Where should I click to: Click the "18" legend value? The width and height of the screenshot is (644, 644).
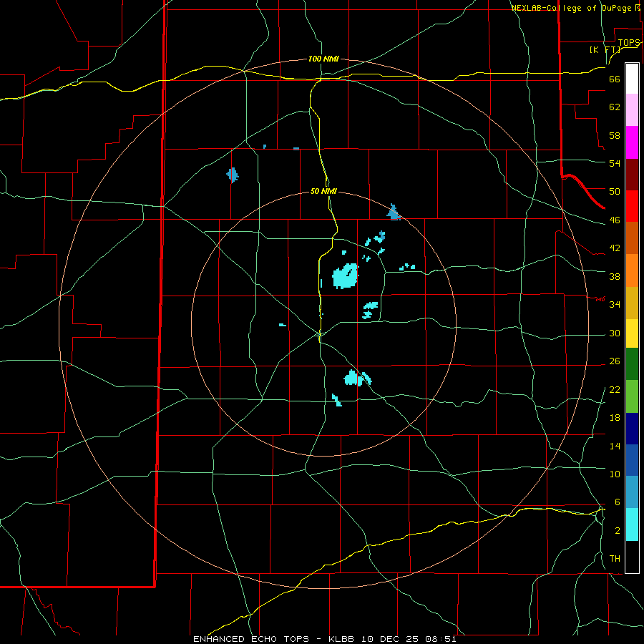pyautogui.click(x=615, y=418)
